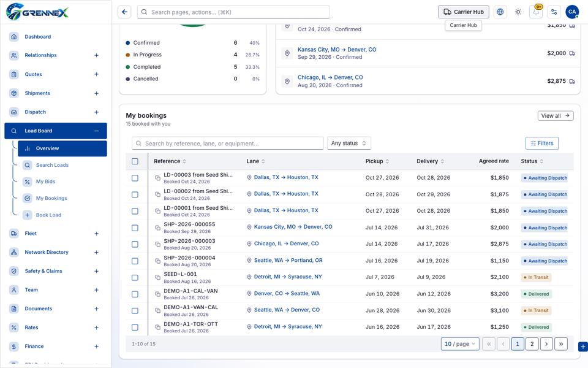The image size is (588, 368).
Task: Open the language globe icon
Action: coord(500,12)
